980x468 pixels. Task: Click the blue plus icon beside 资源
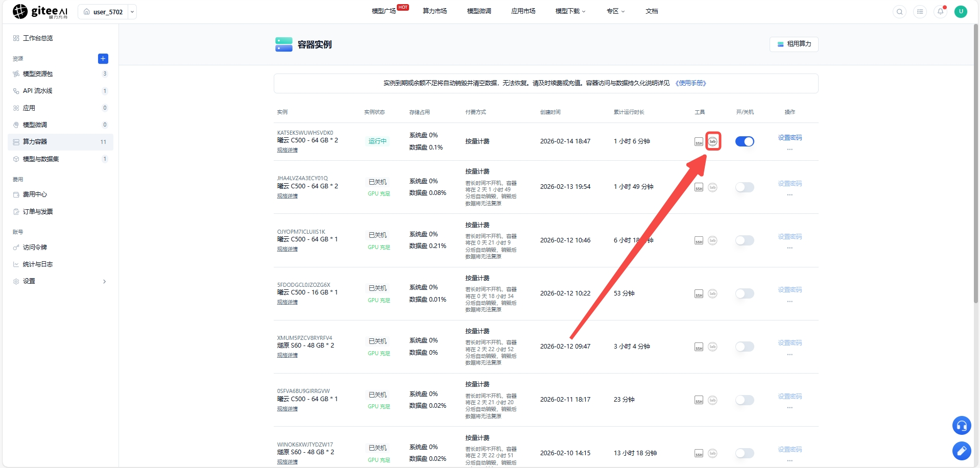pyautogui.click(x=103, y=59)
